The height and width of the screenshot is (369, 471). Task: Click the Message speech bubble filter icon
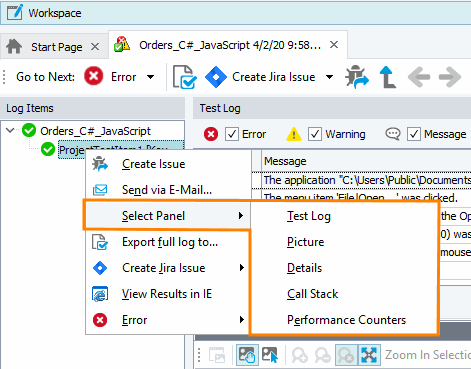coord(393,134)
